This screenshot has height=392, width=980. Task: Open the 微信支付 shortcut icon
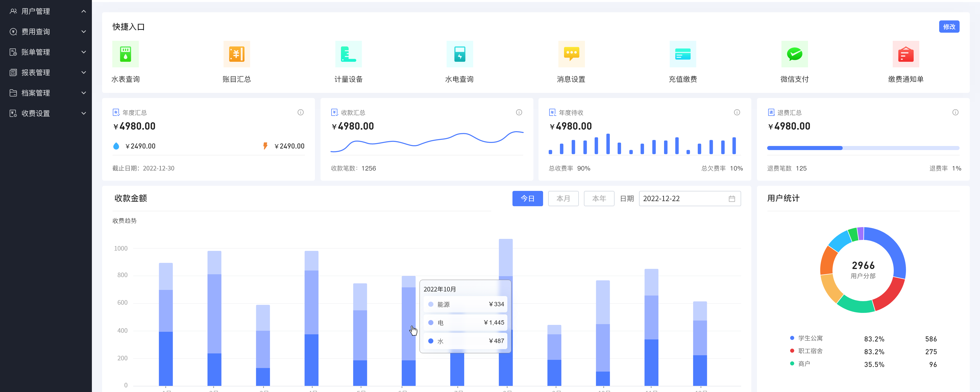point(794,54)
